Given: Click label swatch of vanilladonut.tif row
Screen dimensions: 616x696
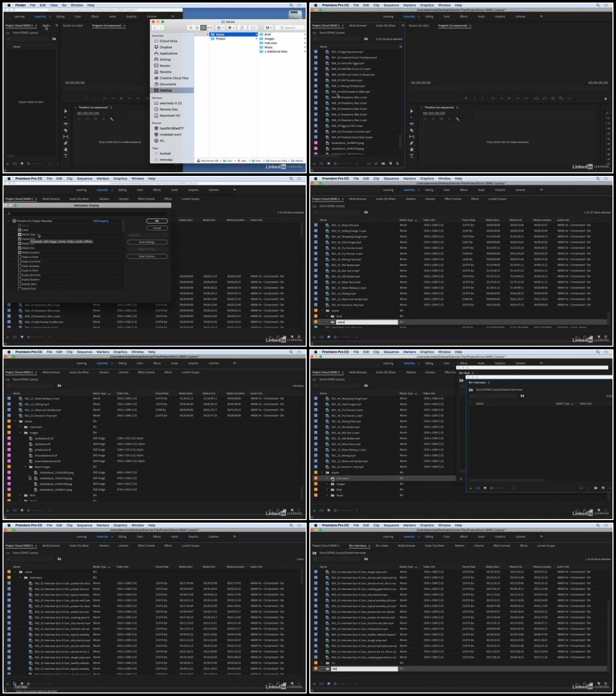Looking at the screenshot, I should [9, 438].
